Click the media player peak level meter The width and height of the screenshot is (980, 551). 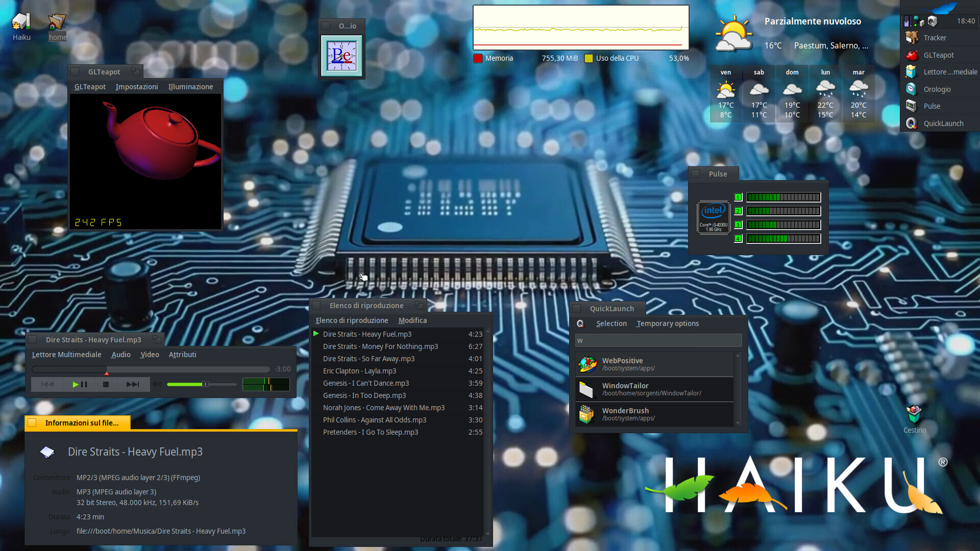[266, 384]
